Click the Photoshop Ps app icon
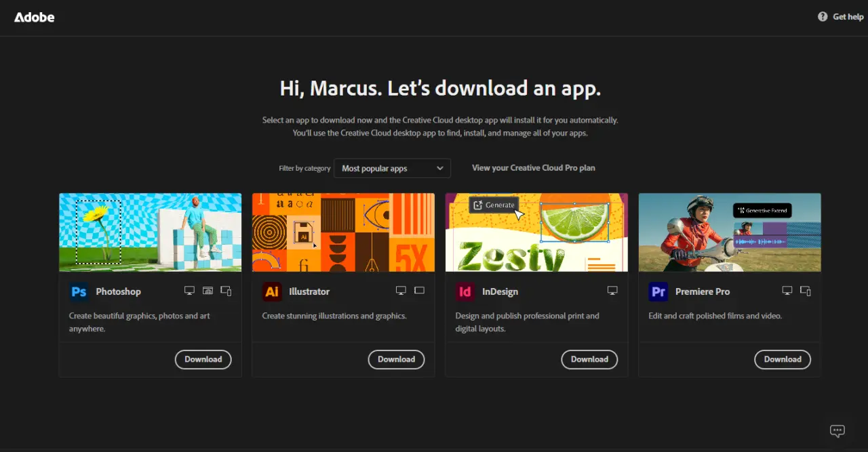This screenshot has height=452, width=868. [79, 292]
